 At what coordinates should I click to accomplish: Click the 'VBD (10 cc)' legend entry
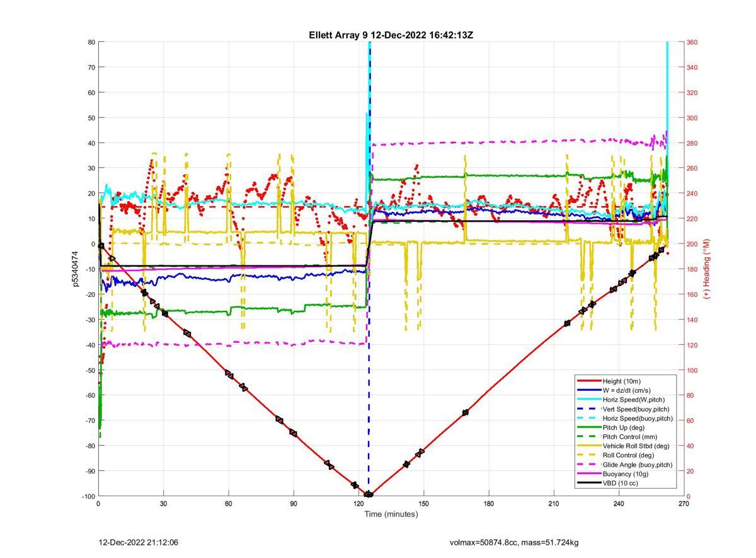[621, 483]
